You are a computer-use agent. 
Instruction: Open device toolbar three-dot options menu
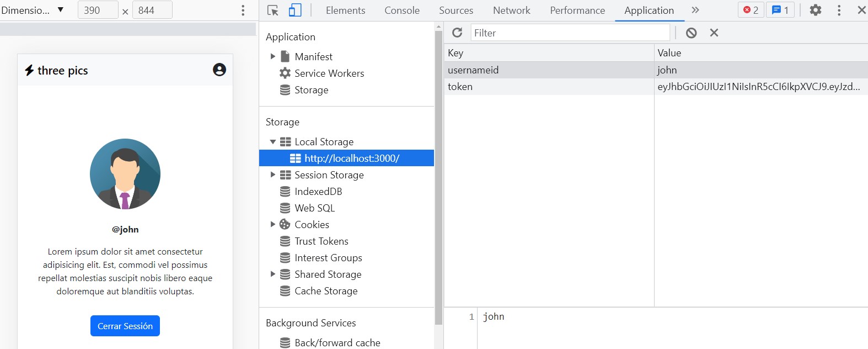tap(243, 10)
